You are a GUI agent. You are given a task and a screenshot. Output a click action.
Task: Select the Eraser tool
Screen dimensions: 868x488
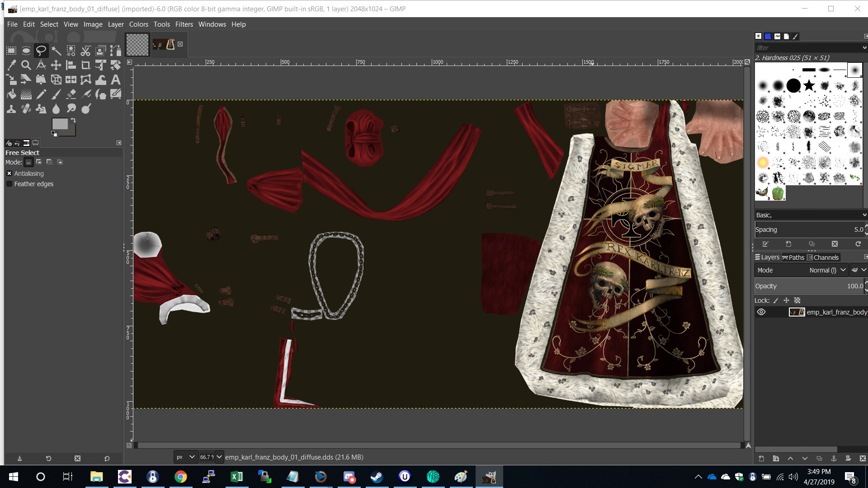pos(71,94)
